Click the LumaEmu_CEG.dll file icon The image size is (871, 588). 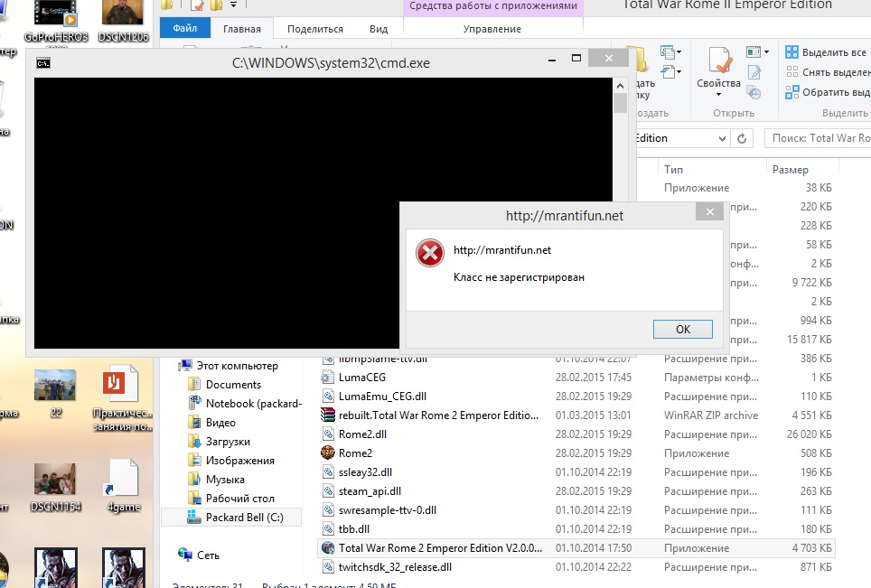click(328, 397)
